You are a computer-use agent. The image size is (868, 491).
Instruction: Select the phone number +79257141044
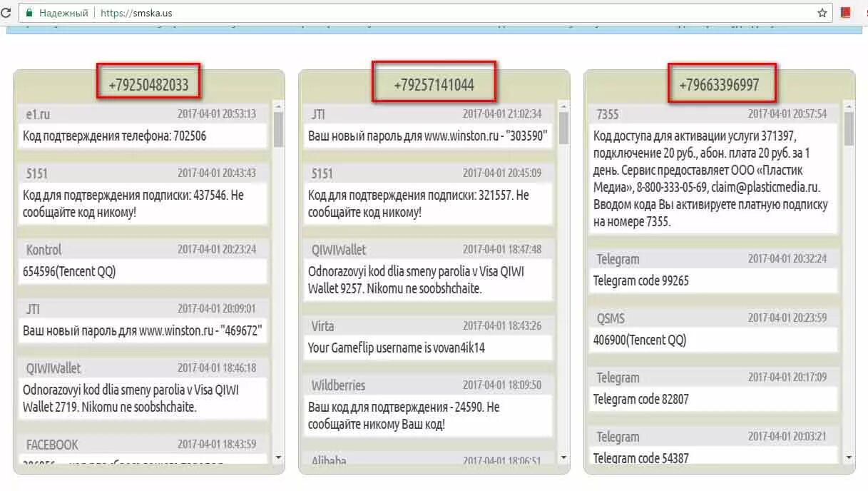(434, 85)
